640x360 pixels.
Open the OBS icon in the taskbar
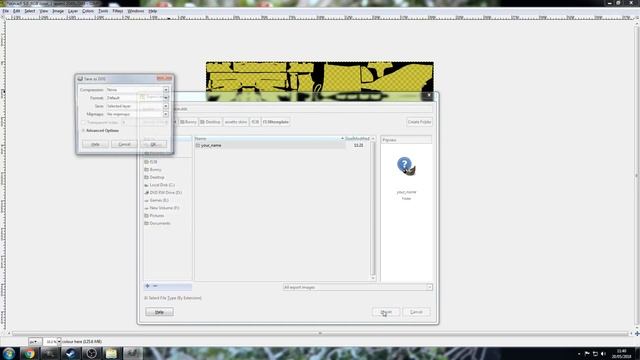coord(91,353)
